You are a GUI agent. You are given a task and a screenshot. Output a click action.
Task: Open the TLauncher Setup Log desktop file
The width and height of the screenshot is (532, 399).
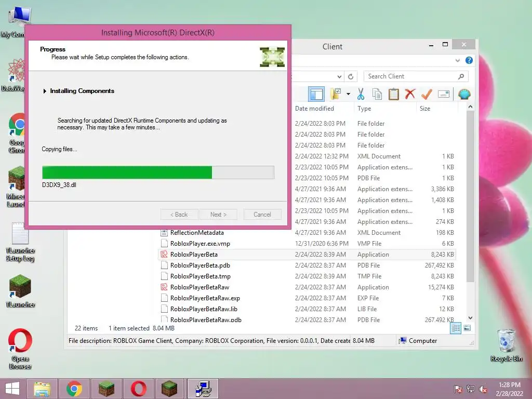[x=20, y=242]
